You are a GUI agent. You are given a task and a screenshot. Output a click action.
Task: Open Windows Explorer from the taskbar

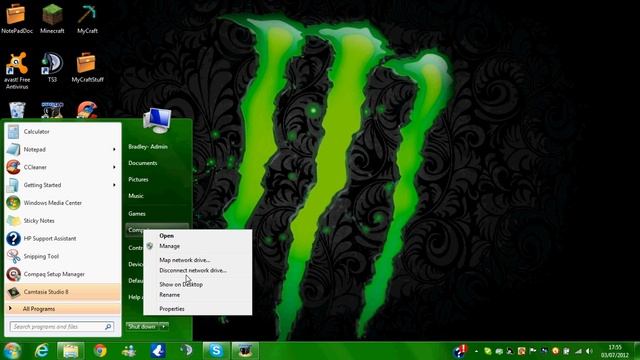(71, 351)
